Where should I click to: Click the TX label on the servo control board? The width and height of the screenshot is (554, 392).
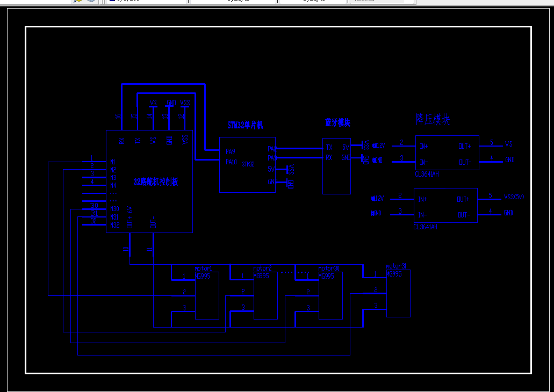point(138,141)
